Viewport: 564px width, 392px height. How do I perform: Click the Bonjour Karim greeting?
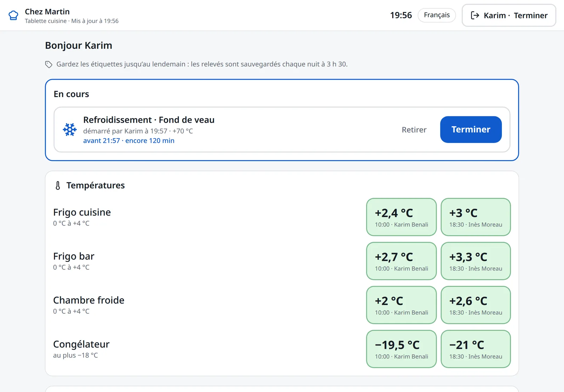[79, 45]
